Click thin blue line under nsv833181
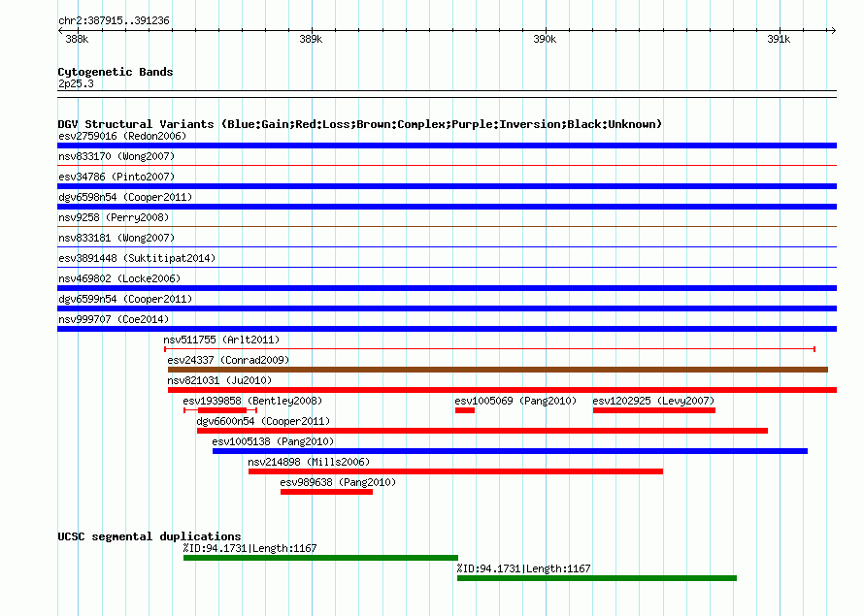864x616 pixels. coord(447,246)
